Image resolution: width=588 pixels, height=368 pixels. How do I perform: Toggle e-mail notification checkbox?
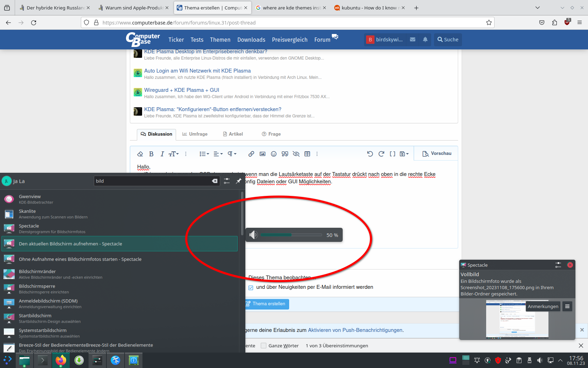251,288
